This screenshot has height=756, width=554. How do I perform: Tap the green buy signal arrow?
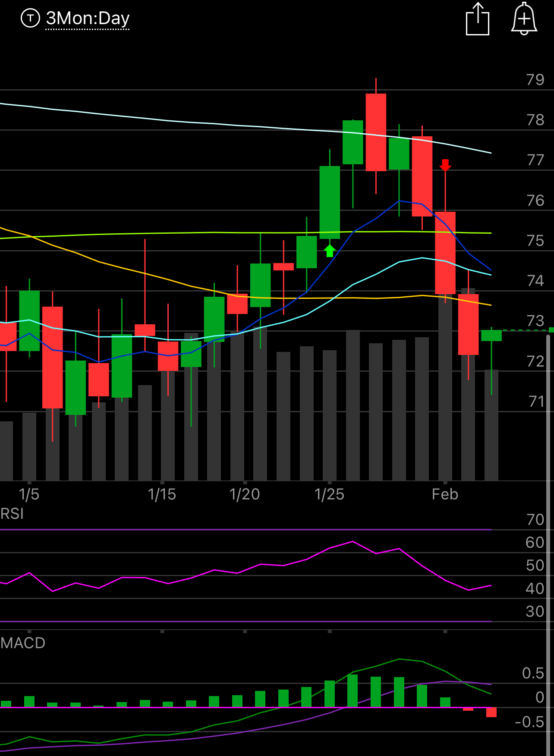(330, 251)
